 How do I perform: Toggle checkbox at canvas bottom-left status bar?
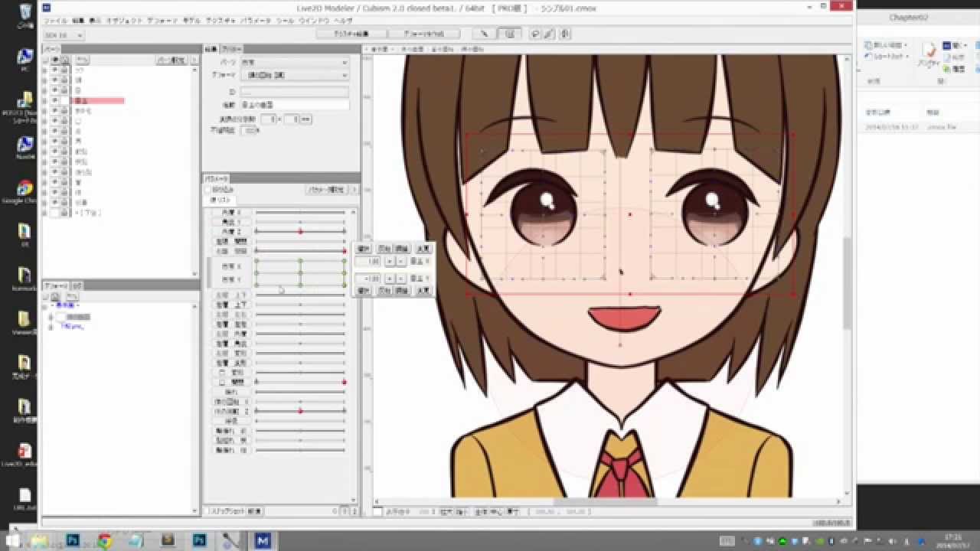[378, 510]
